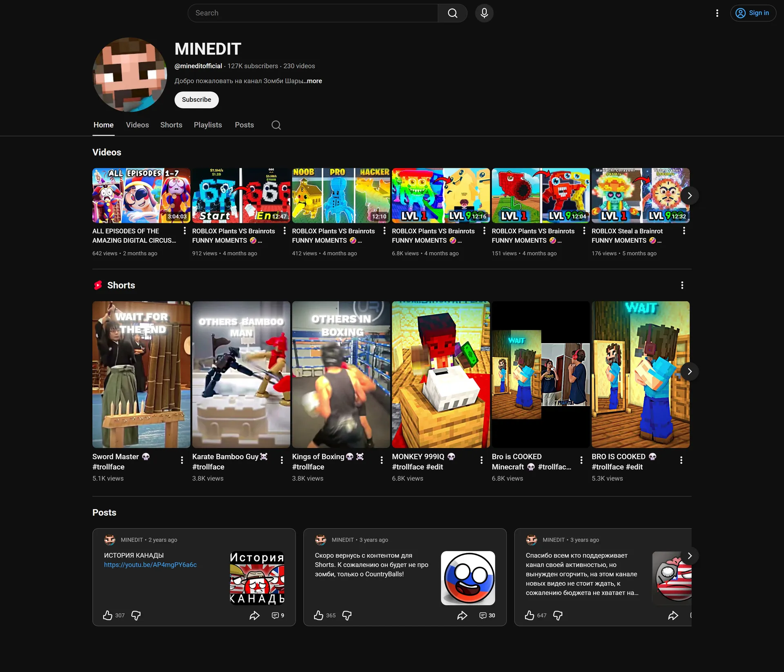Open options for Kings of Boxing short

click(x=382, y=461)
